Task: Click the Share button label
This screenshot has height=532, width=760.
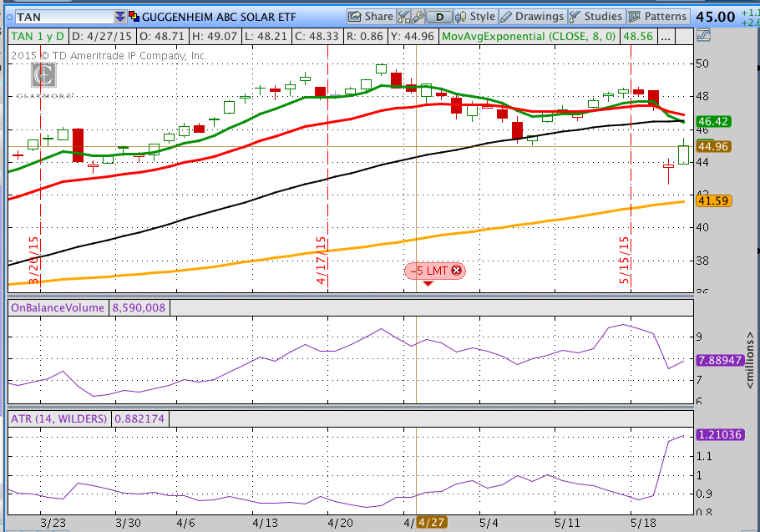Action: tap(378, 17)
